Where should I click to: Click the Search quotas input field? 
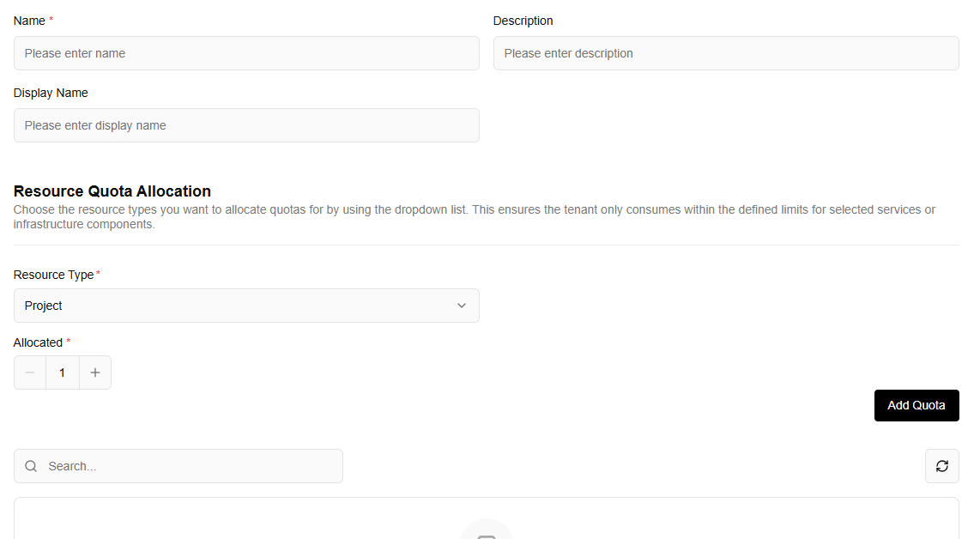189,466
